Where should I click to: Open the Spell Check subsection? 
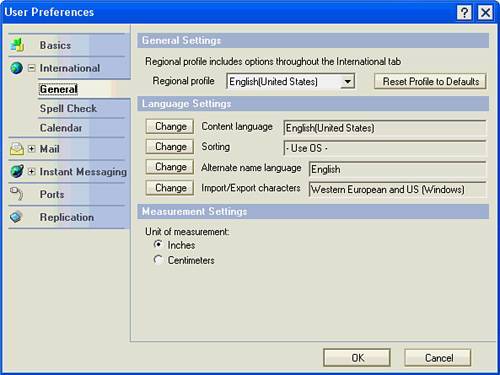[68, 108]
